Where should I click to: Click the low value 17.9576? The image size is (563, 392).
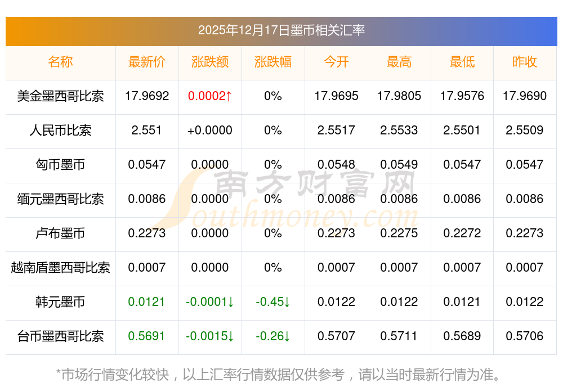(x=462, y=96)
